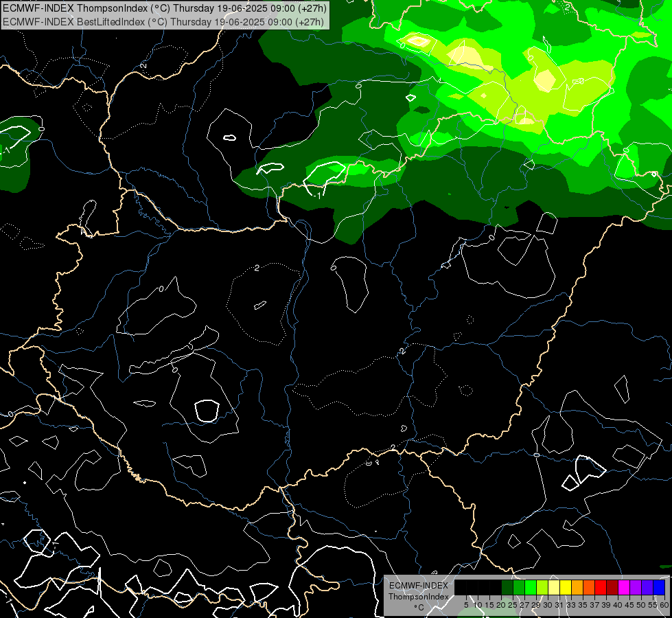Select the yellow 31–33 legend swatch

(x=566, y=587)
